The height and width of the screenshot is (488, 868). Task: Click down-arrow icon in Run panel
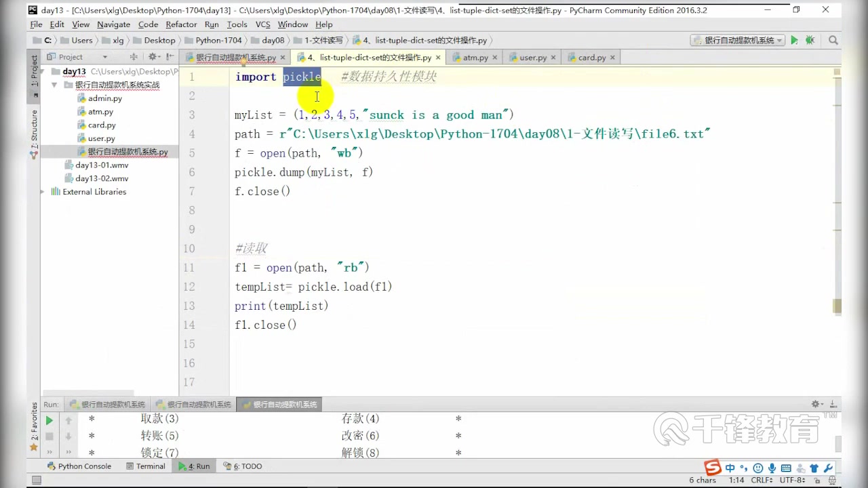(x=68, y=436)
